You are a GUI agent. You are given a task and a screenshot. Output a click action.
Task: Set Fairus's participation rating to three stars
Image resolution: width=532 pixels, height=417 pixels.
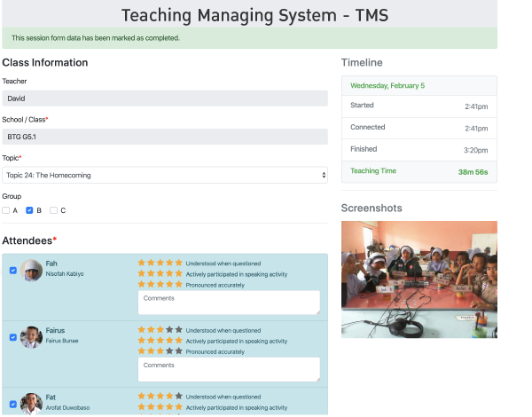tap(160, 341)
